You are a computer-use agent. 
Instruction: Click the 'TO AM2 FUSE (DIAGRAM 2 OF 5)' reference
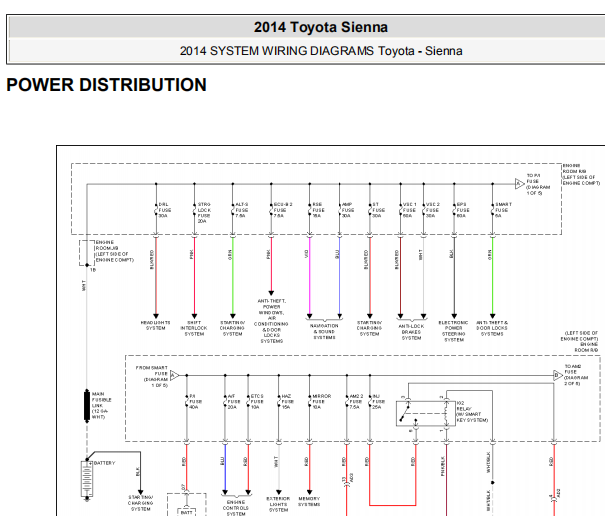click(576, 375)
